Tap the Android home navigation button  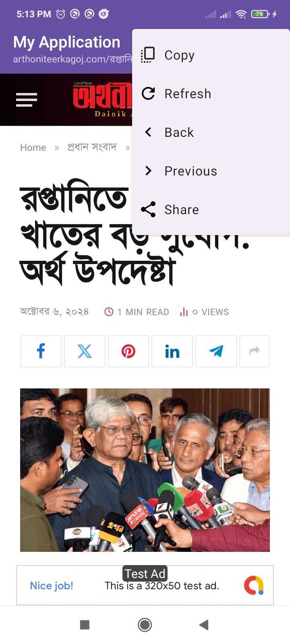click(x=145, y=625)
